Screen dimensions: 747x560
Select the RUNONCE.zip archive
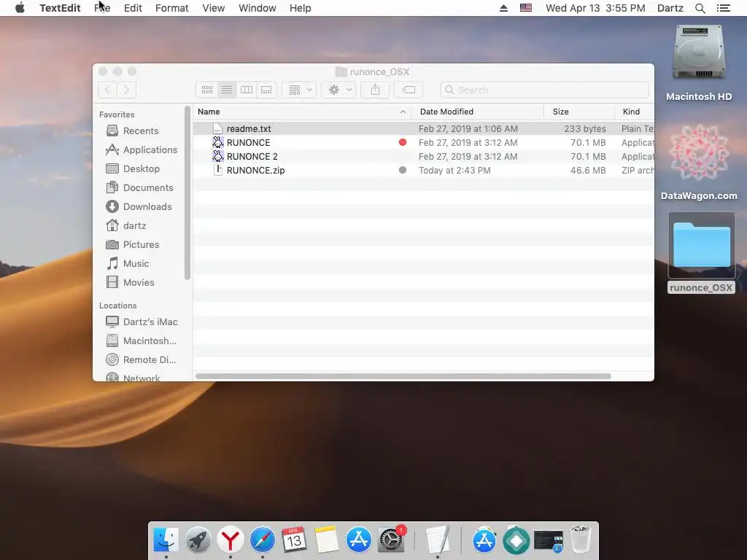point(424,170)
